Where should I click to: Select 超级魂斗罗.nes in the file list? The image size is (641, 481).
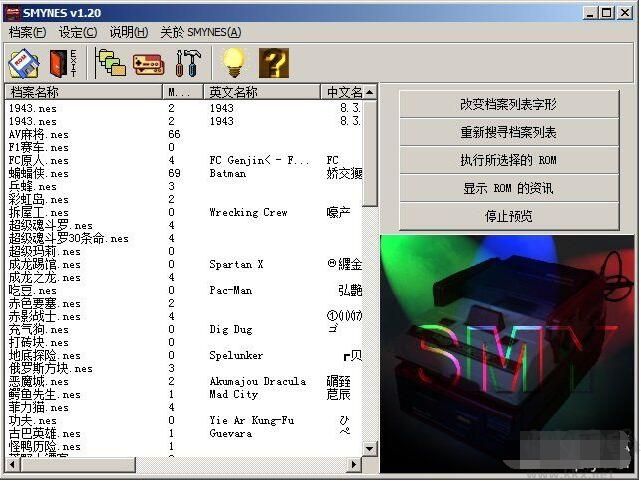tap(51, 226)
